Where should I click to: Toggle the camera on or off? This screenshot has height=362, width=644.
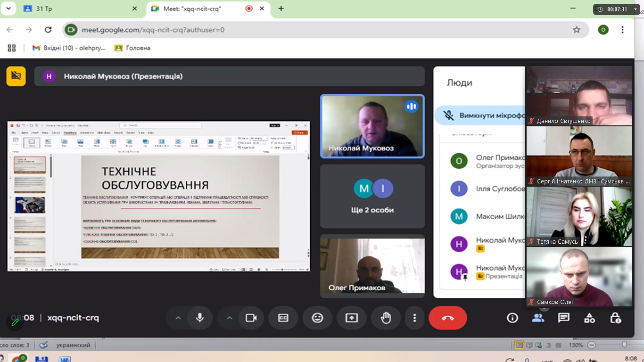click(251, 318)
